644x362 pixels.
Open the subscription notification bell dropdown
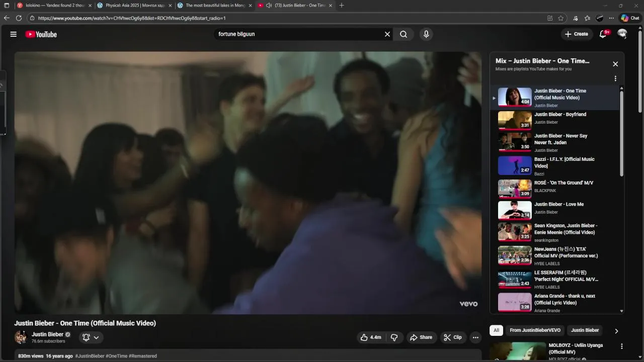[x=91, y=337]
